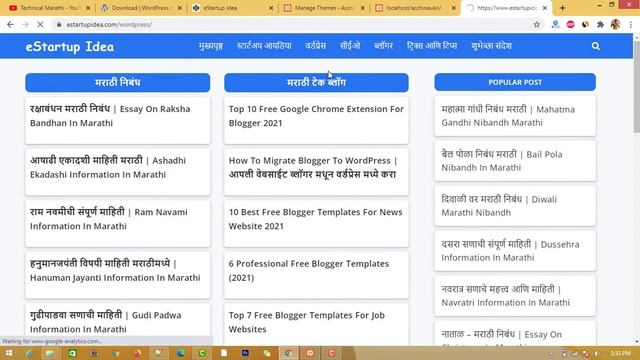Viewport: 640px width, 360px height.
Task: Show hidden system tray icons
Action: [x=551, y=353]
